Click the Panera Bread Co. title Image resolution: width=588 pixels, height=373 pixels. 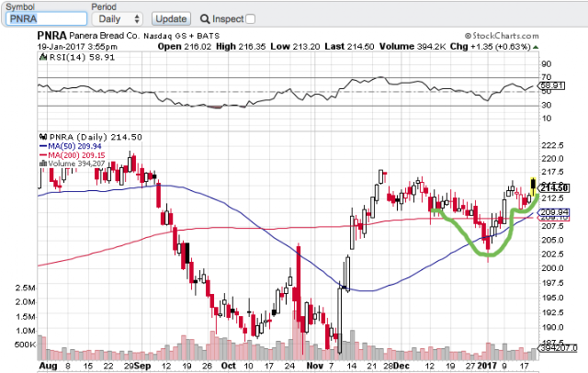[104, 36]
